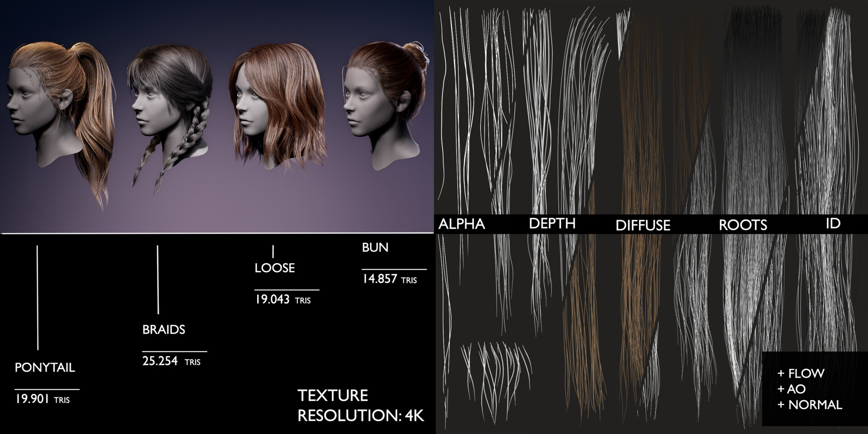Click the + NORMAL text

pyautogui.click(x=810, y=405)
